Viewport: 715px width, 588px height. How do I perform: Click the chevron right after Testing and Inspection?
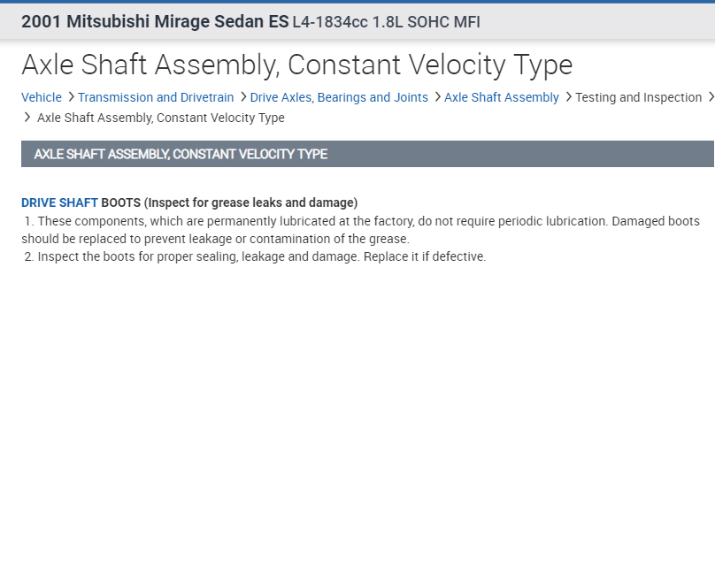click(711, 97)
